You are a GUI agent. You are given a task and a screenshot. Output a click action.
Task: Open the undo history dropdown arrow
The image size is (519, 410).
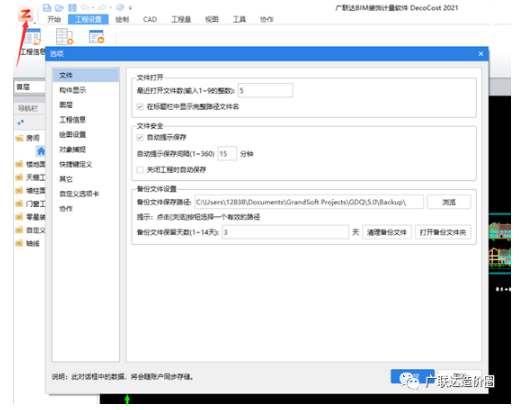93,7
